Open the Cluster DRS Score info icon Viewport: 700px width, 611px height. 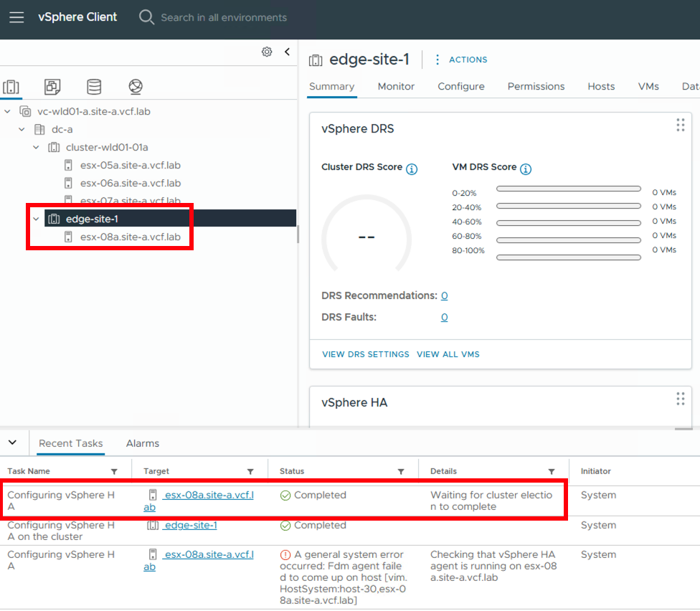pyautogui.click(x=411, y=169)
